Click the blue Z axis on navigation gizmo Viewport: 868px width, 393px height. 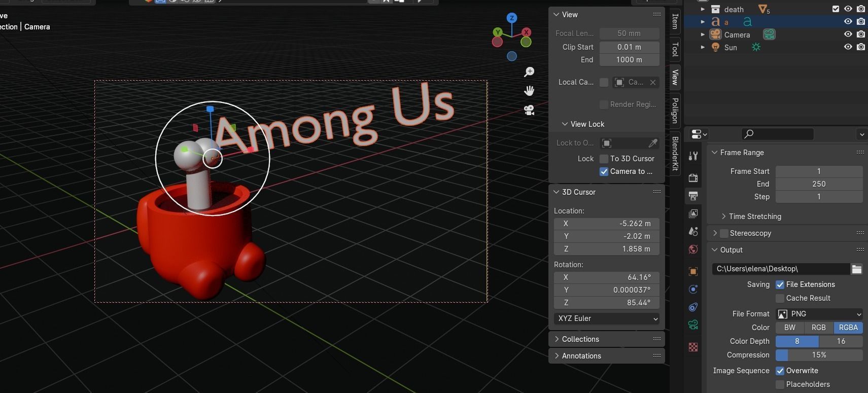click(512, 18)
